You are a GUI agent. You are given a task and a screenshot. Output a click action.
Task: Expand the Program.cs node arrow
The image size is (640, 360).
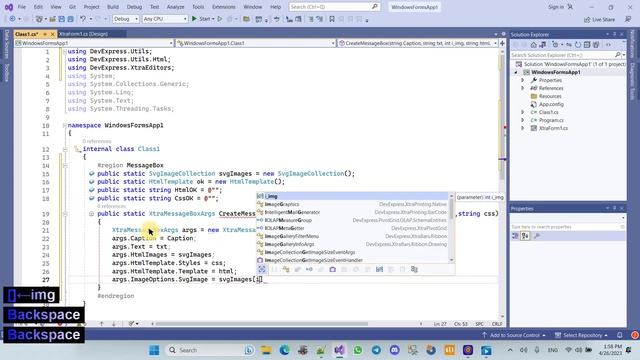tap(522, 120)
